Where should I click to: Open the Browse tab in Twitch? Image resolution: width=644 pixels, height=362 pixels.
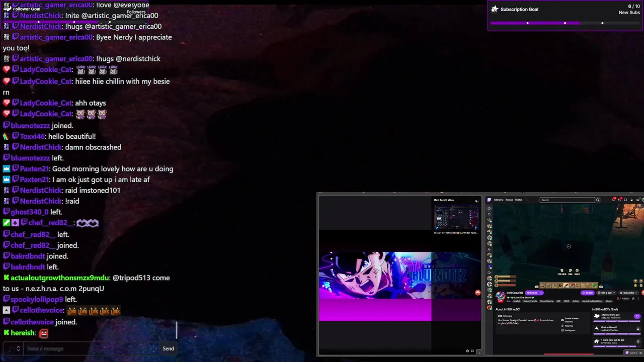tap(509, 200)
